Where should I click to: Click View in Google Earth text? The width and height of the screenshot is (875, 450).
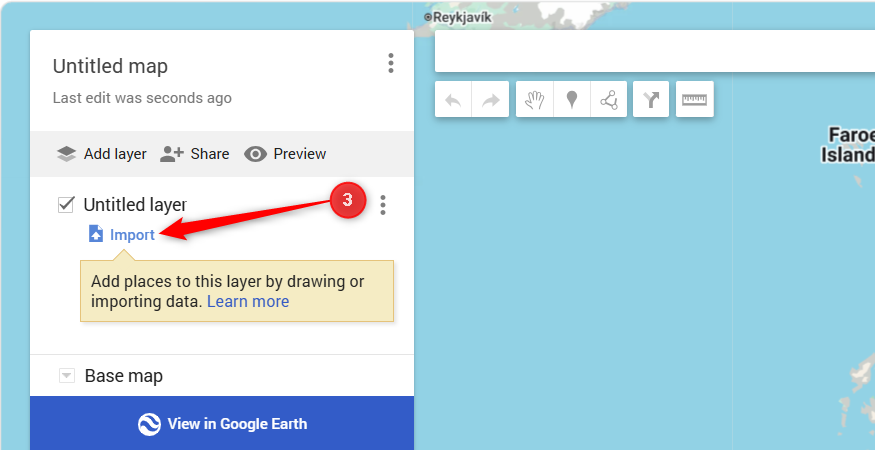tap(237, 424)
